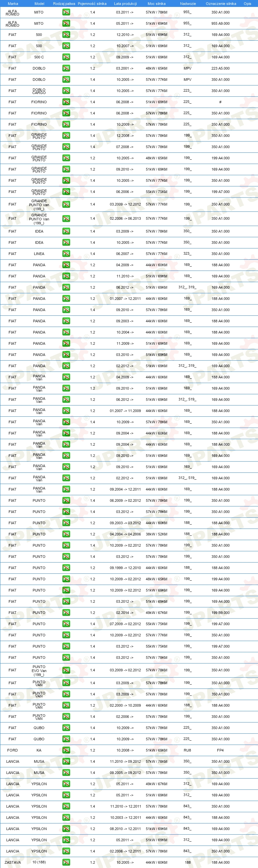Screen dimensions: 258x868
Task: Click the 500 C model cell
Action: 39,57
